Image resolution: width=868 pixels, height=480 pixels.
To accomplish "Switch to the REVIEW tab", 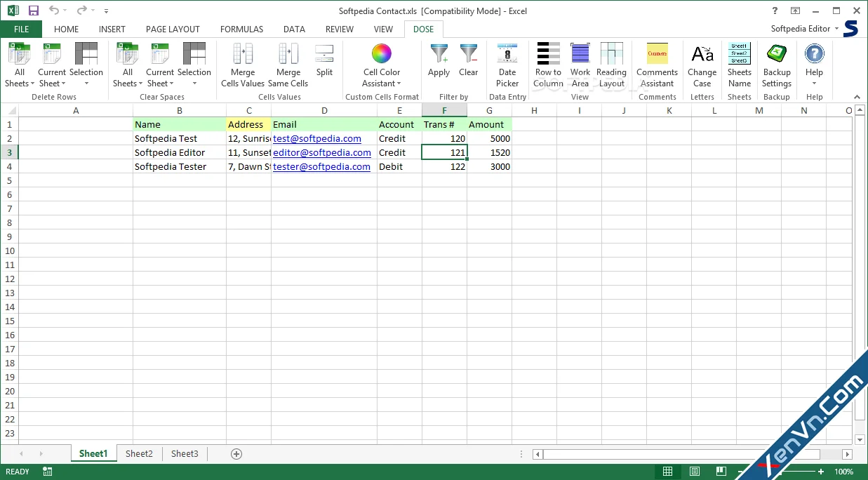I will [x=340, y=29].
